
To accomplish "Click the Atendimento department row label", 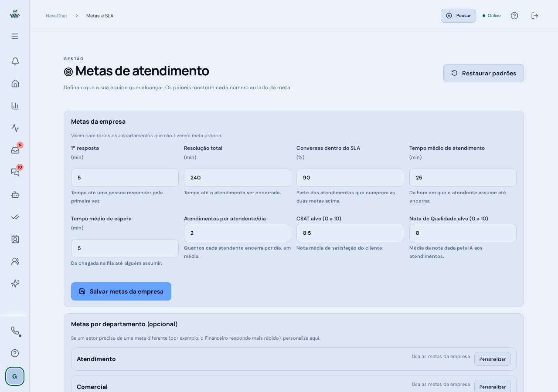I will [x=96, y=359].
